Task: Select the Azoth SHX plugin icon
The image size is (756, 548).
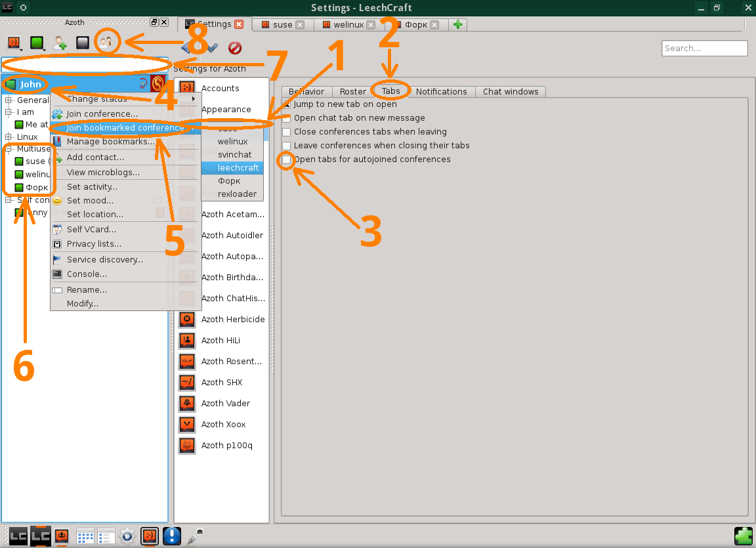Action: tap(187, 382)
